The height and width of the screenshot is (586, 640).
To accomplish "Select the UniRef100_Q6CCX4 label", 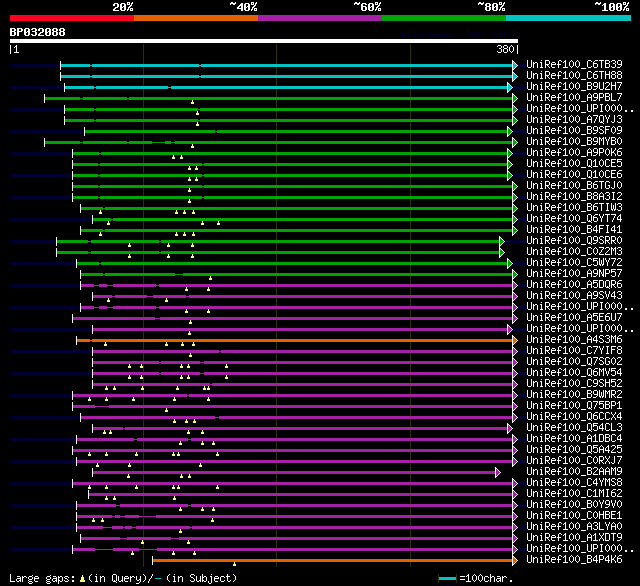I will pyautogui.click(x=574, y=417).
